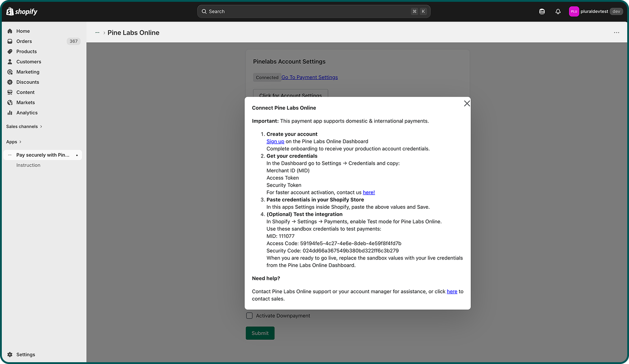Click the Discounts badge icon
Screen dimensions: 629x364
[x=10, y=82]
